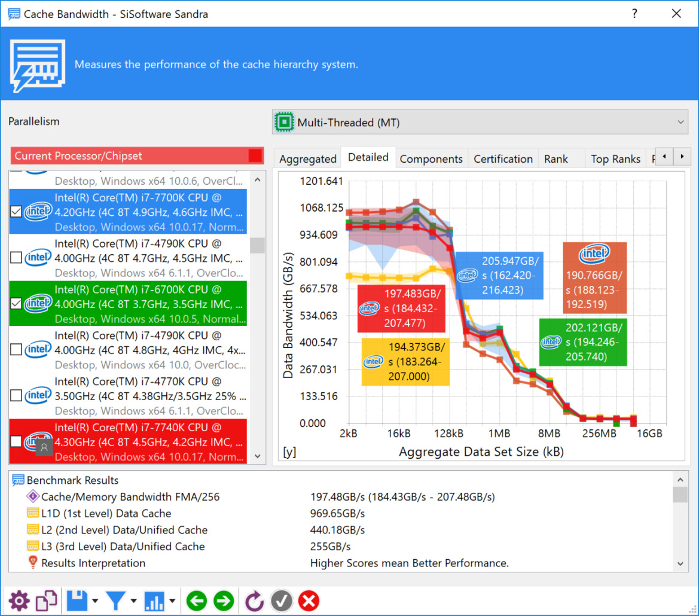Click the Benchmark Results scroll up arrow
Image resolution: width=699 pixels, height=616 pixels.
pos(680,480)
